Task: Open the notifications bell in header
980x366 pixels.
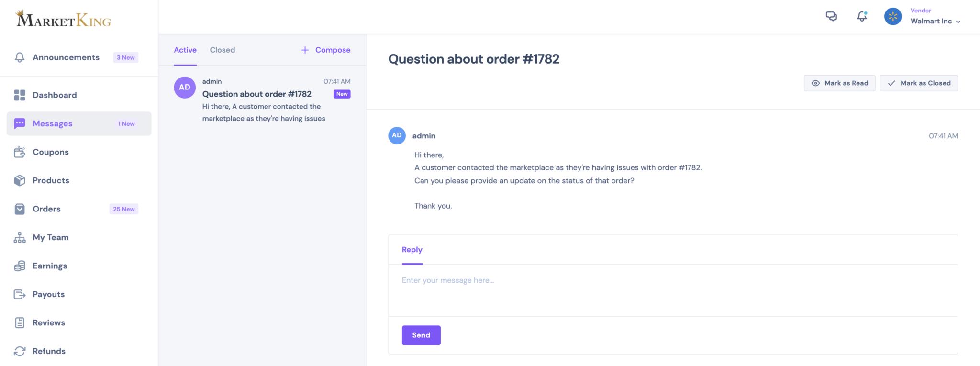Action: 862,16
